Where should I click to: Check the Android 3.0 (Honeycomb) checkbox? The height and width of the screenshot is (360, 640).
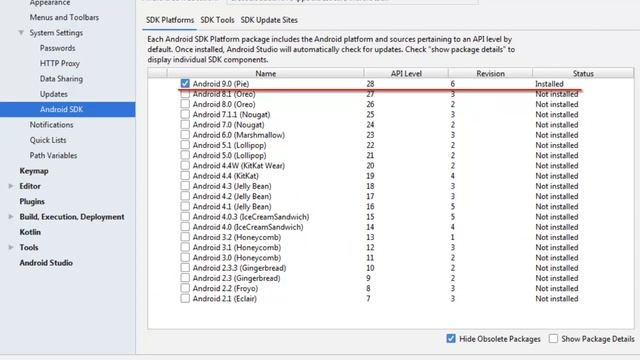(x=185, y=258)
